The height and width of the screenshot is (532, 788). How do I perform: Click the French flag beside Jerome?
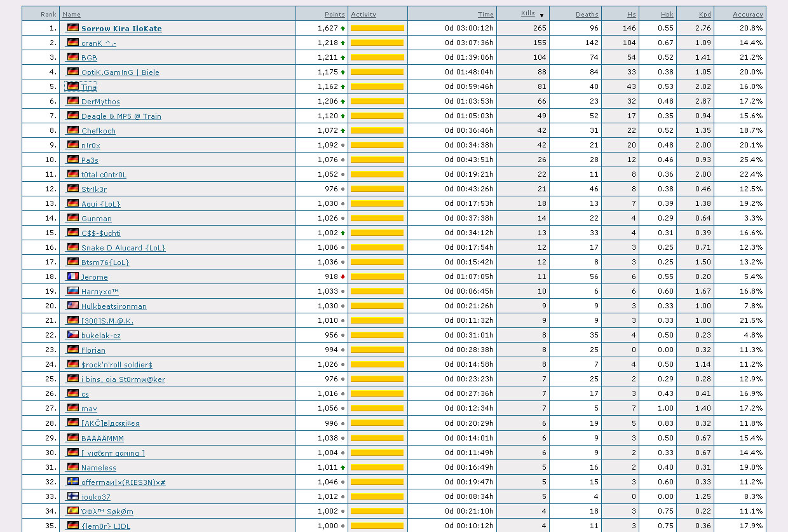tap(72, 276)
